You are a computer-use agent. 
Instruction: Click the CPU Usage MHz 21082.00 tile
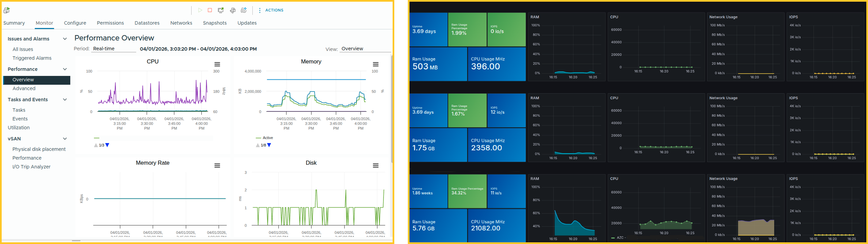pos(497,226)
